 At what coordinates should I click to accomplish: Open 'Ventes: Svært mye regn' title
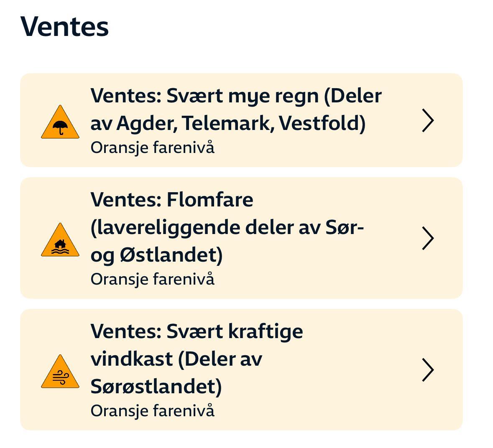tap(236, 96)
